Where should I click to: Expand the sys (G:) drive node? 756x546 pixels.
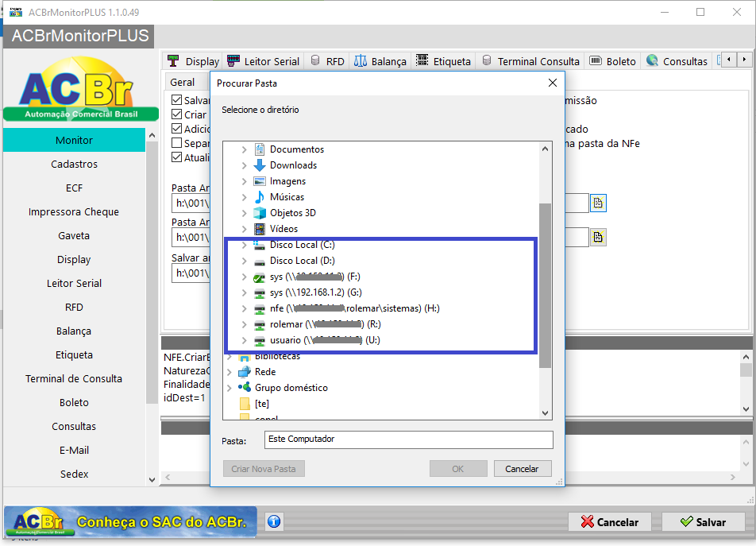tap(244, 292)
